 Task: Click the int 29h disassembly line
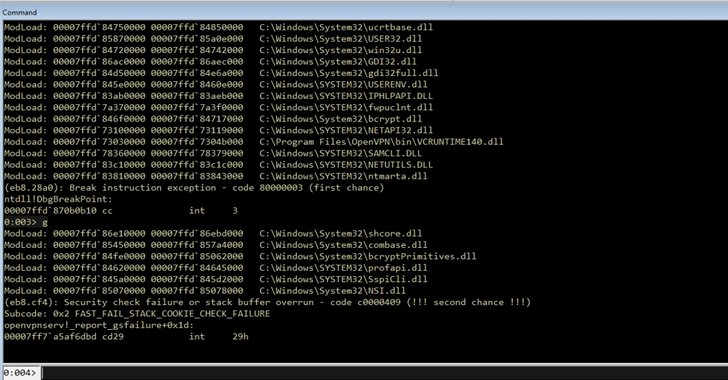(126, 336)
